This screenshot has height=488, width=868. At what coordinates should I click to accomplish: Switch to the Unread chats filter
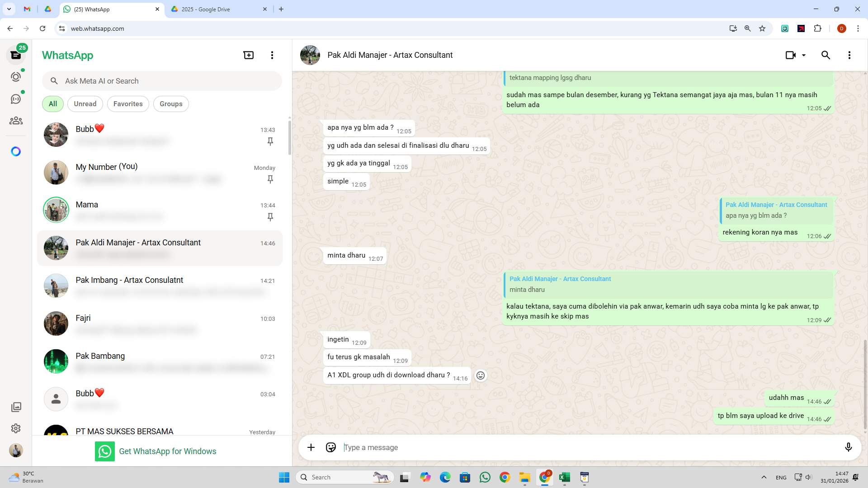85,103
